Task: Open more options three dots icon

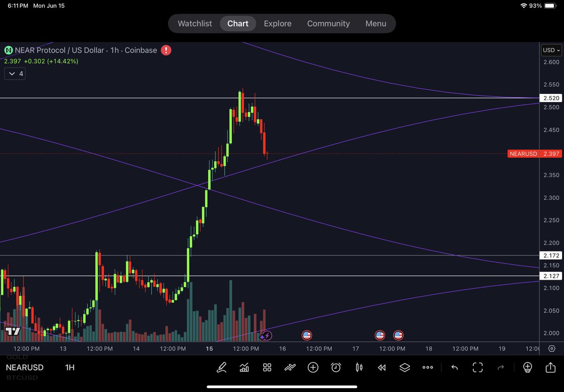Action: pos(428,368)
